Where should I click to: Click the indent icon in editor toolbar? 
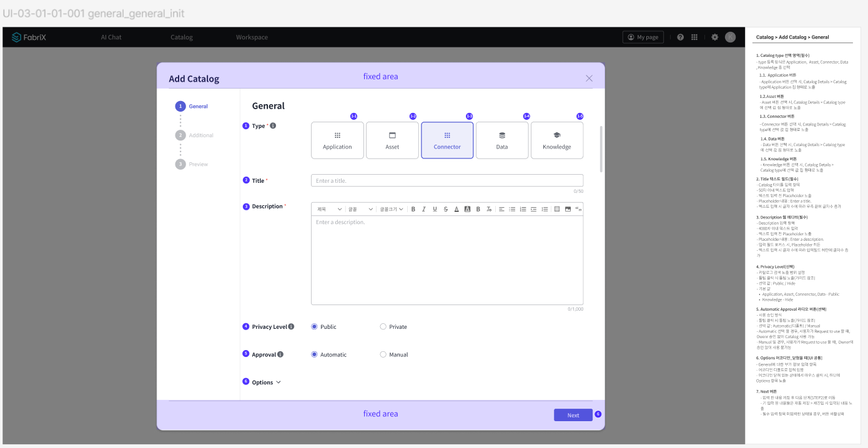tap(534, 209)
